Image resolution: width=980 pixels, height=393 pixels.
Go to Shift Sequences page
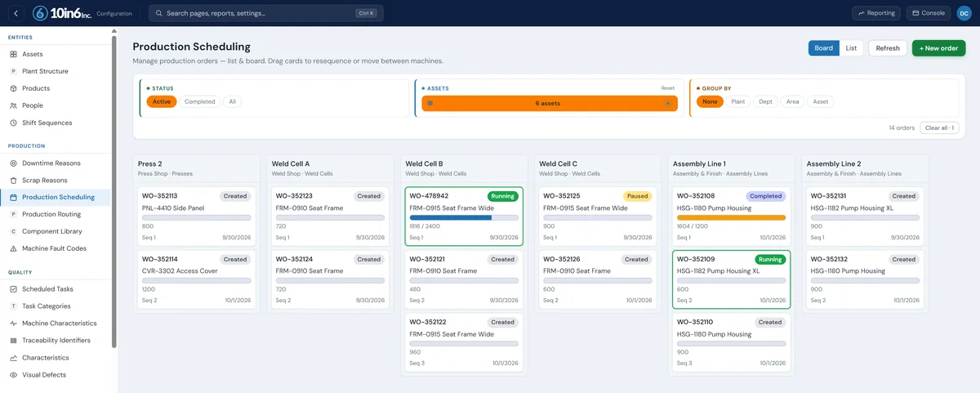[x=55, y=123]
